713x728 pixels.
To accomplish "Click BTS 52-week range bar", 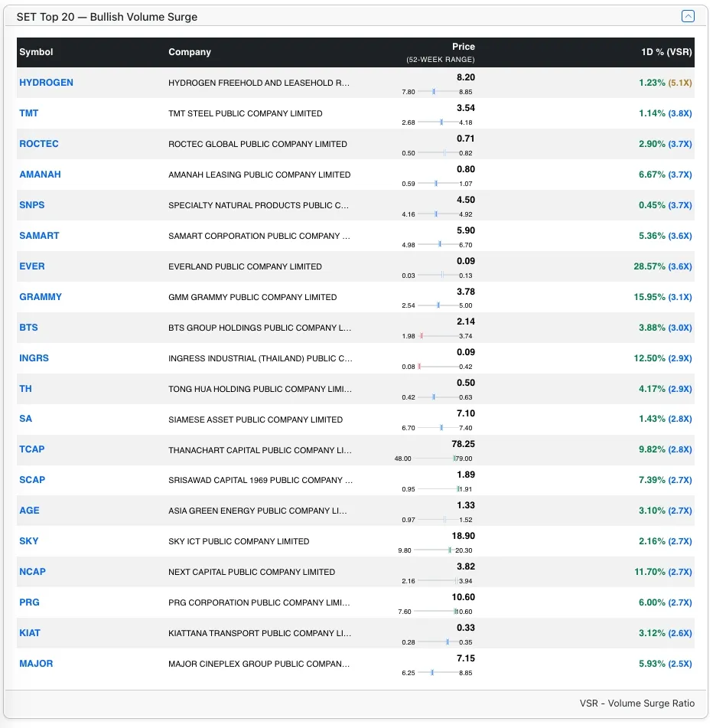I will pos(438,336).
